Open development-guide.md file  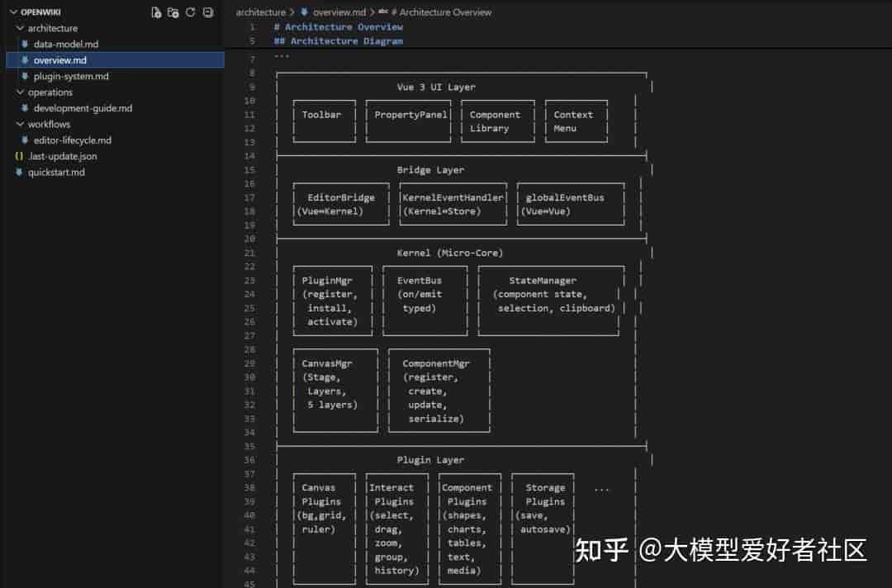[83, 108]
